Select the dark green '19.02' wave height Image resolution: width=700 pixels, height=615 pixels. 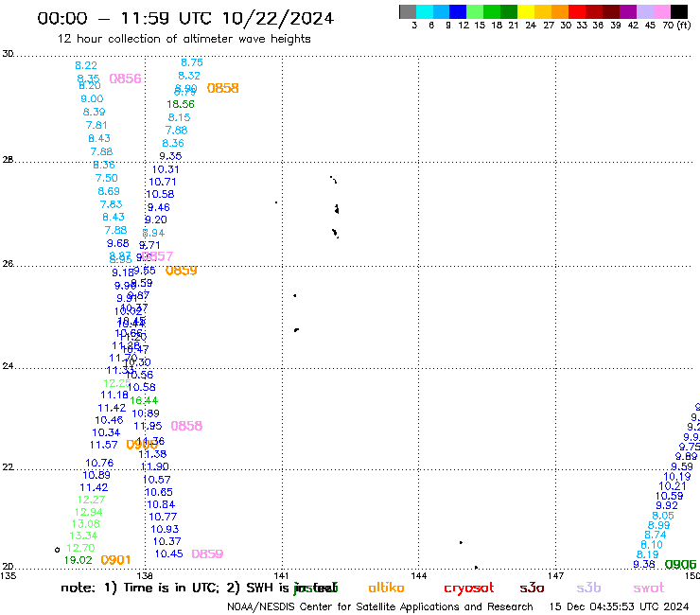click(x=79, y=560)
